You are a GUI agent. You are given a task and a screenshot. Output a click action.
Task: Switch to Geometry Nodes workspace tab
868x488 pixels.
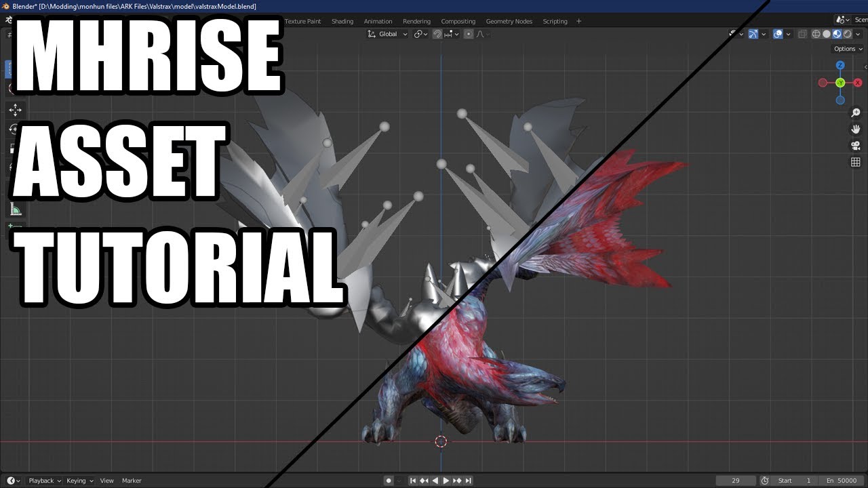point(509,21)
